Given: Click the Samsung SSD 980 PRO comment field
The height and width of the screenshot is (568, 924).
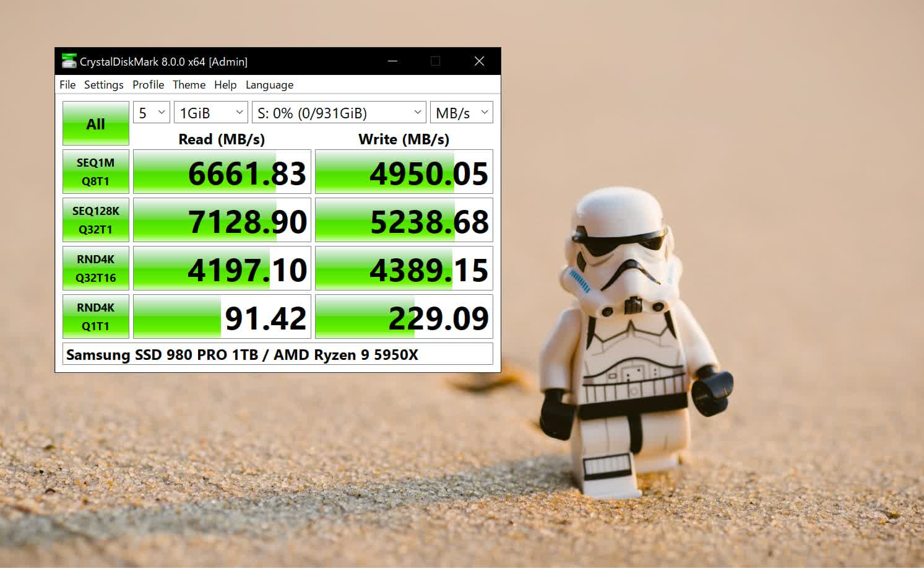Looking at the screenshot, I should point(277,354).
